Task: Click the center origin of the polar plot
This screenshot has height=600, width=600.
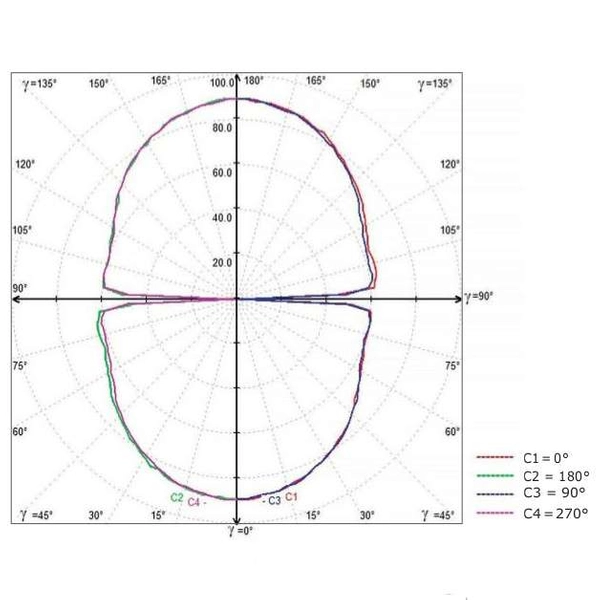Action: tap(236, 298)
